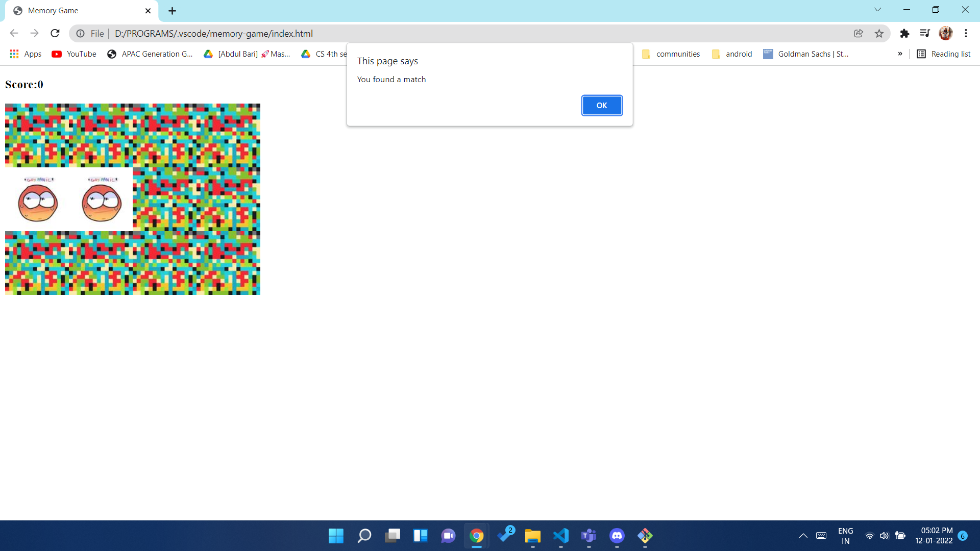
Task: Open a new browser tab
Action: point(173,11)
